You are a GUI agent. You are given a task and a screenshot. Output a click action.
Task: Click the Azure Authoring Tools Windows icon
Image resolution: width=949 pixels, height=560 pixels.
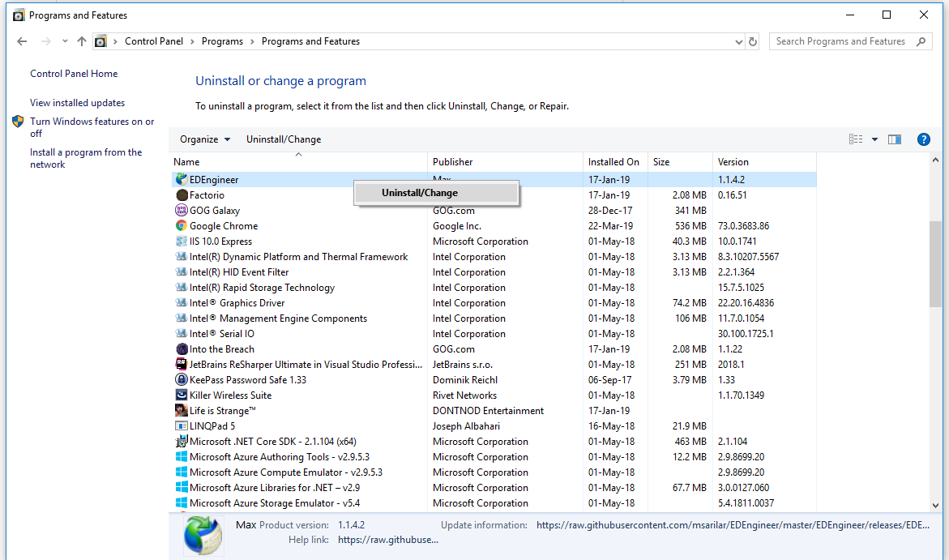pos(181,456)
